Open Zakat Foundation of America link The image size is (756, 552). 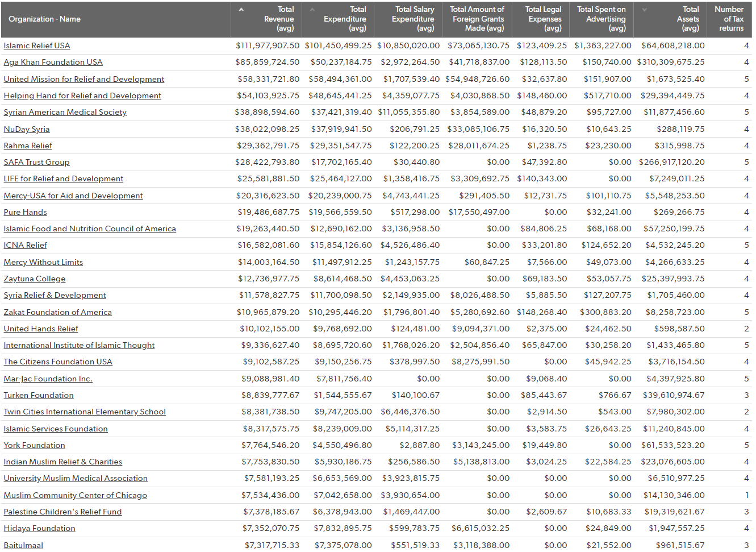(x=57, y=313)
